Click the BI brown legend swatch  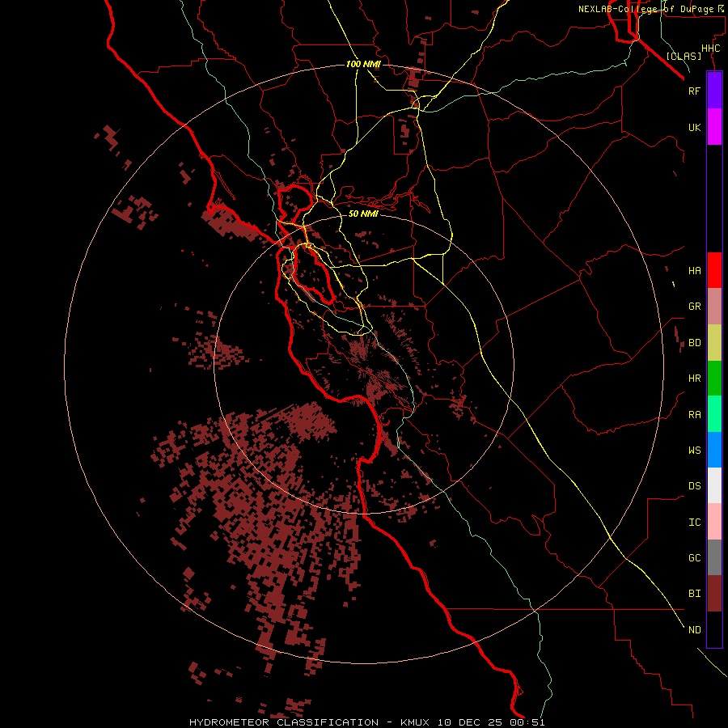tap(714, 594)
